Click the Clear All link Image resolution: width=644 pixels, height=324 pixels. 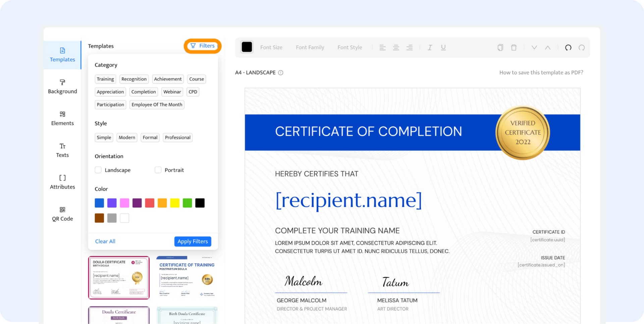point(105,241)
